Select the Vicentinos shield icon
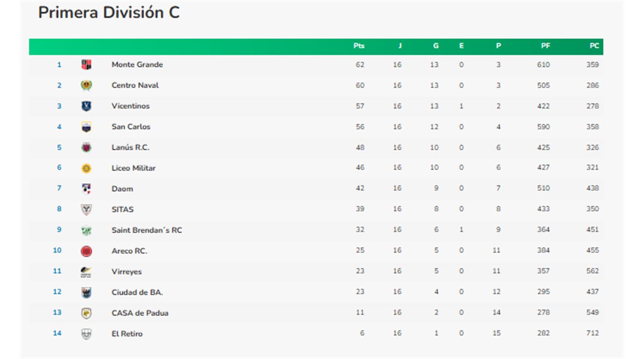This screenshot has height=359, width=644. coord(86,106)
